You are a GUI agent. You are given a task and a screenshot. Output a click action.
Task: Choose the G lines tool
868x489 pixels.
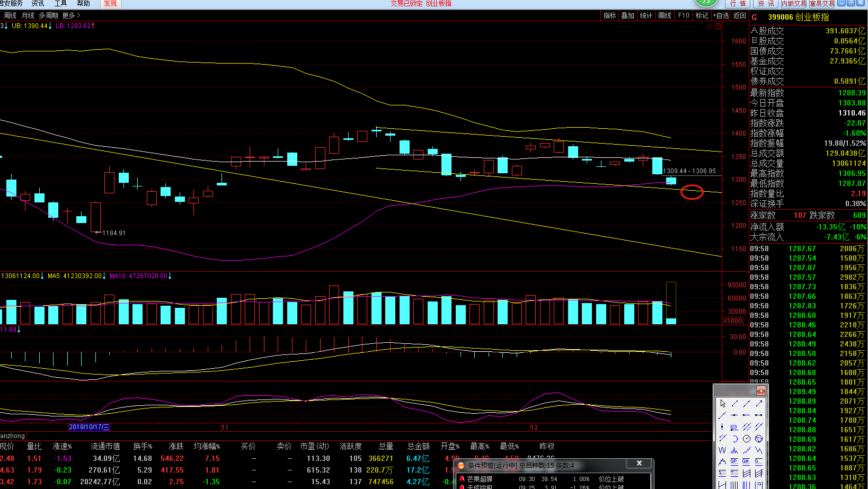click(x=759, y=462)
